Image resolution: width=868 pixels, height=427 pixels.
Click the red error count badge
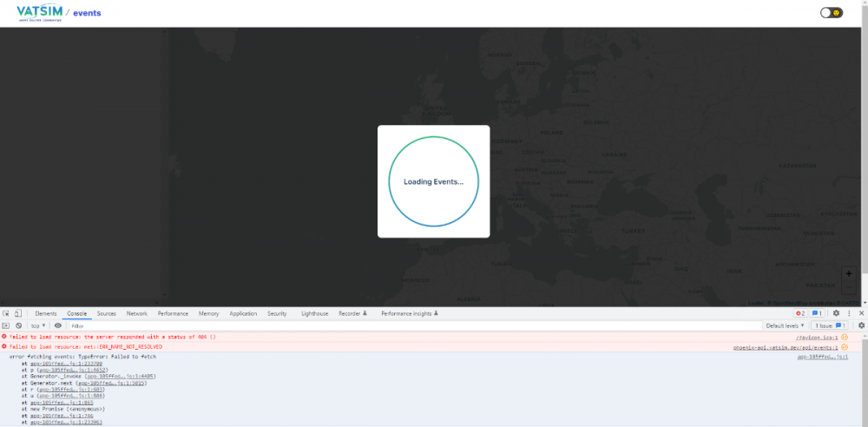pos(800,313)
